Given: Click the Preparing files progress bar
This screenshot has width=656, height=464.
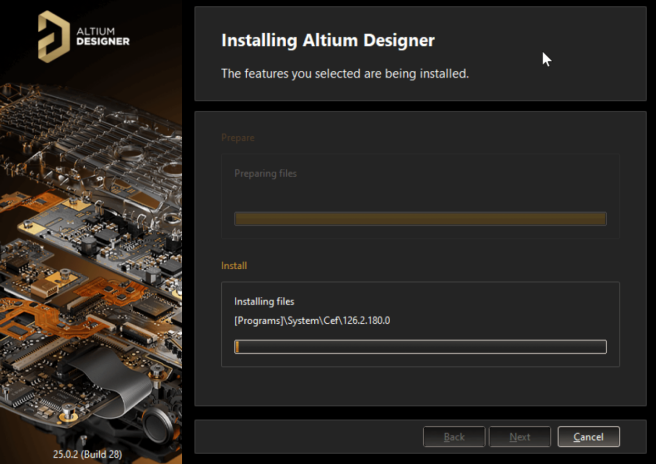Looking at the screenshot, I should click(420, 219).
